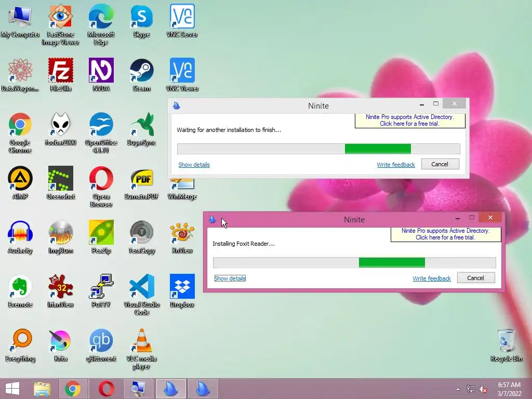
Task: Show details in the waiting Ninite window
Action: point(194,165)
